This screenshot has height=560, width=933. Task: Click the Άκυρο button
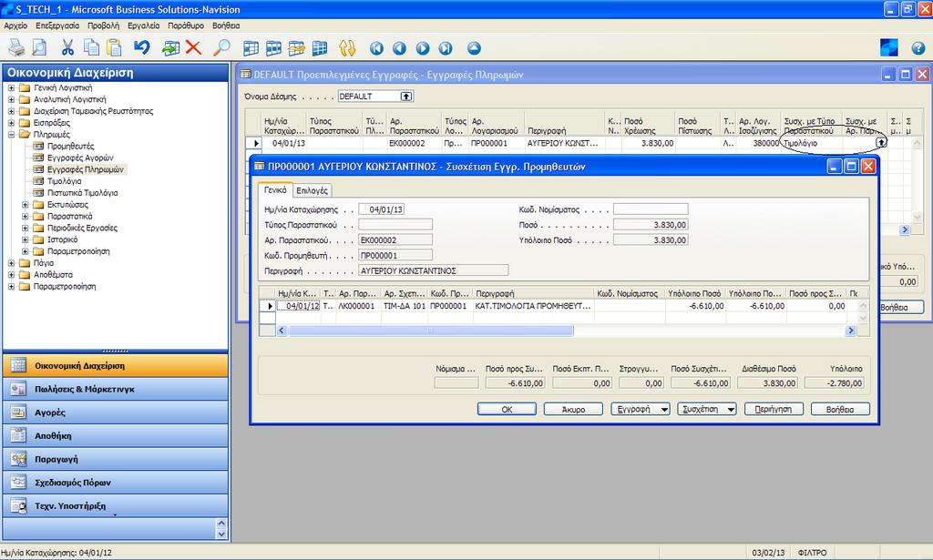574,409
